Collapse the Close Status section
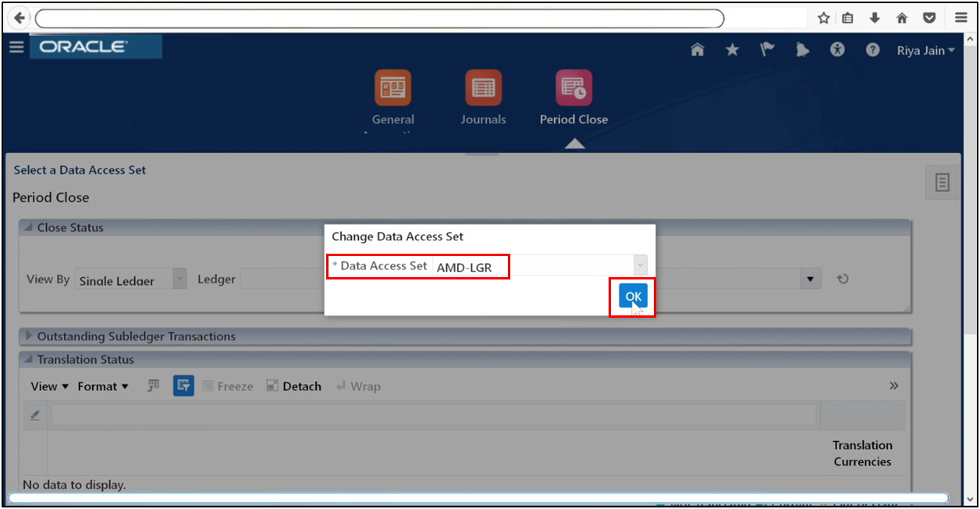Screen dimensions: 980x509 (29, 227)
